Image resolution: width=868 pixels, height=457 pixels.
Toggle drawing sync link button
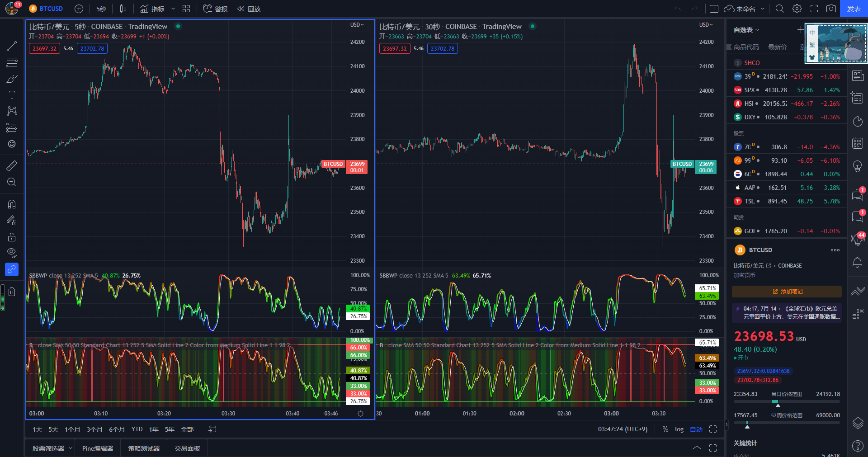tap(12, 269)
